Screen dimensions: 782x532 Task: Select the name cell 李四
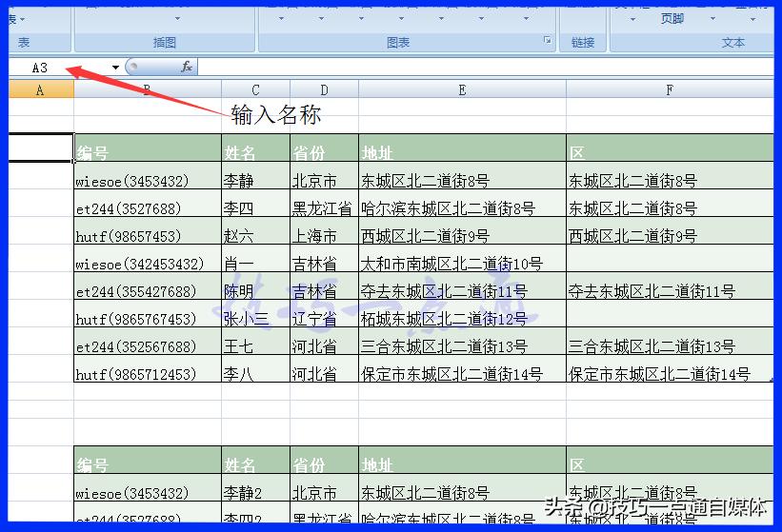pos(256,204)
